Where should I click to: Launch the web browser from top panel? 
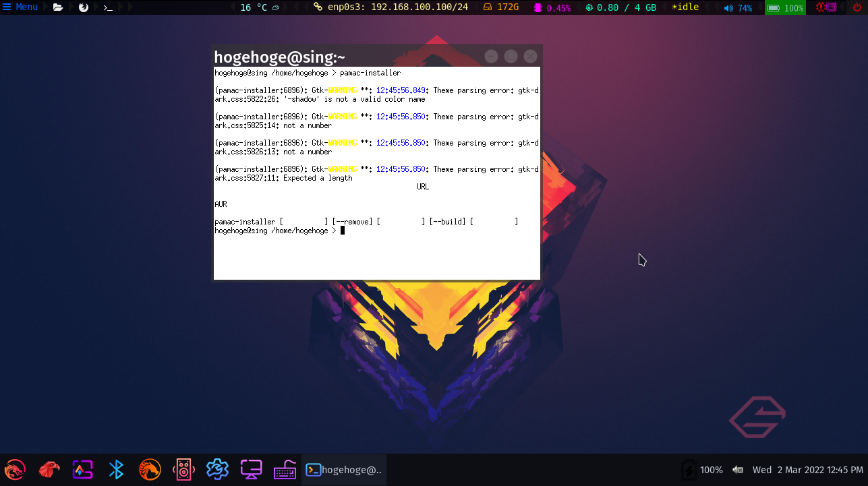coord(84,7)
